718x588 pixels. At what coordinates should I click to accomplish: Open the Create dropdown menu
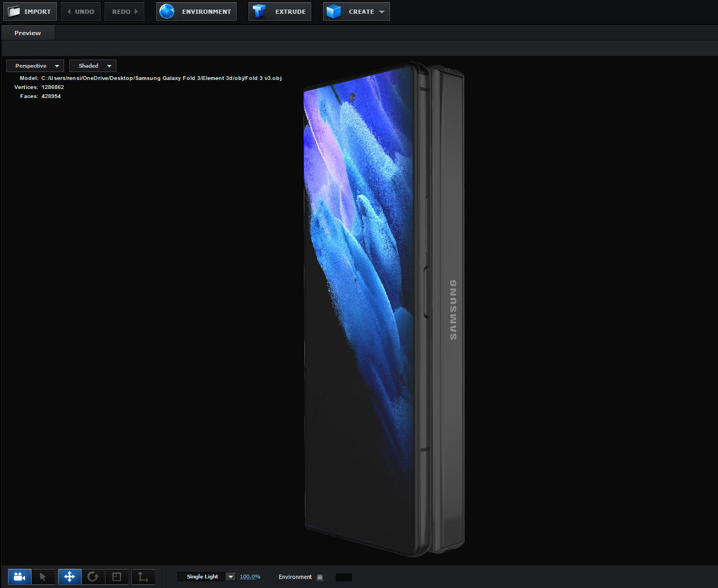click(357, 11)
